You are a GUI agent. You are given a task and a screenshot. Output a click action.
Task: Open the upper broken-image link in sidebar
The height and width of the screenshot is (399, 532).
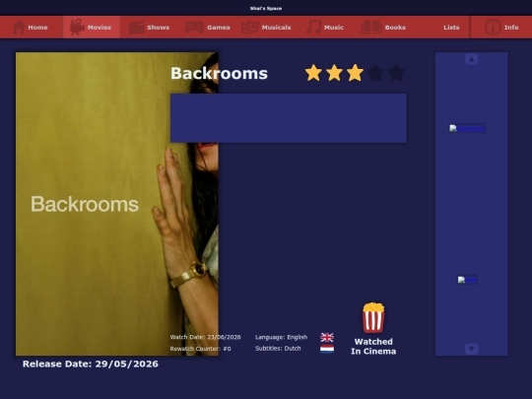467,128
